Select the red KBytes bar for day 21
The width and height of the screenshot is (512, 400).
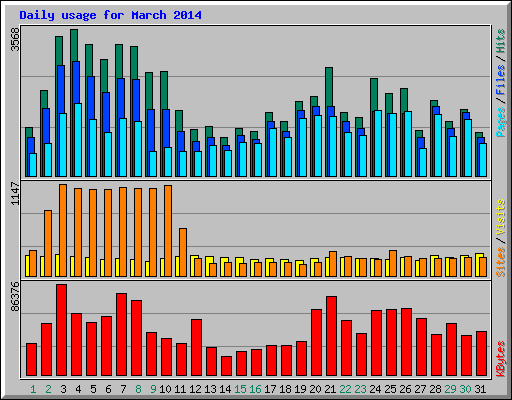[331, 336]
